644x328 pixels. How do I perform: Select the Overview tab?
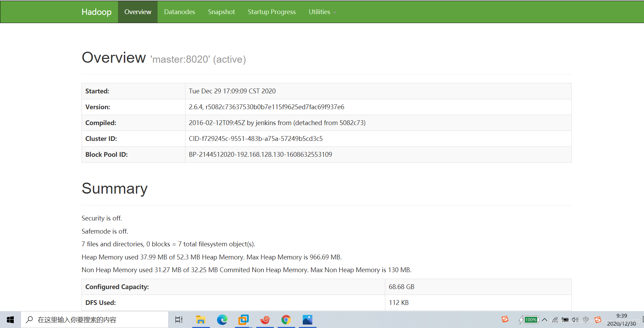click(138, 12)
